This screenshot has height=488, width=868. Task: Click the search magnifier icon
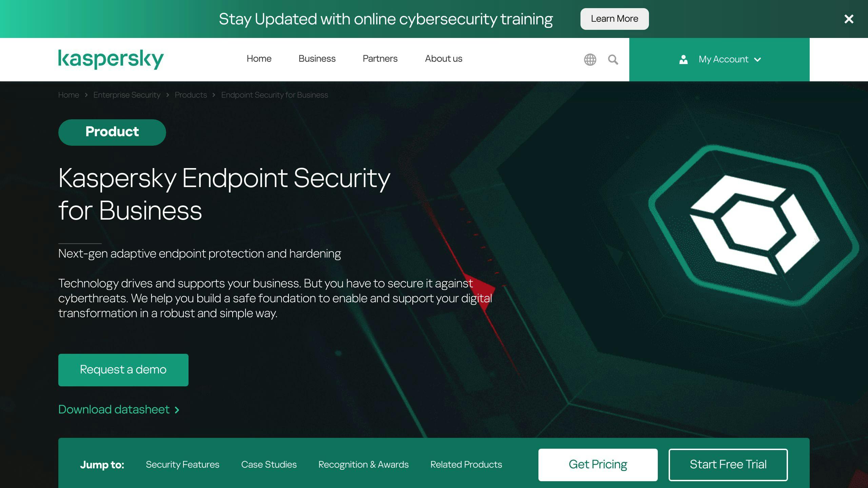[613, 59]
